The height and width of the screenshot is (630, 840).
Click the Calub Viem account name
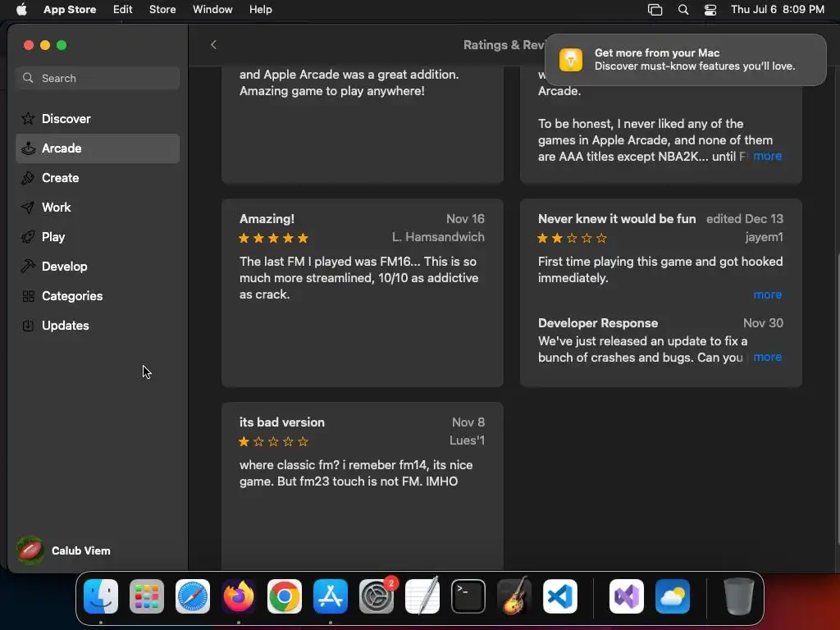click(81, 550)
